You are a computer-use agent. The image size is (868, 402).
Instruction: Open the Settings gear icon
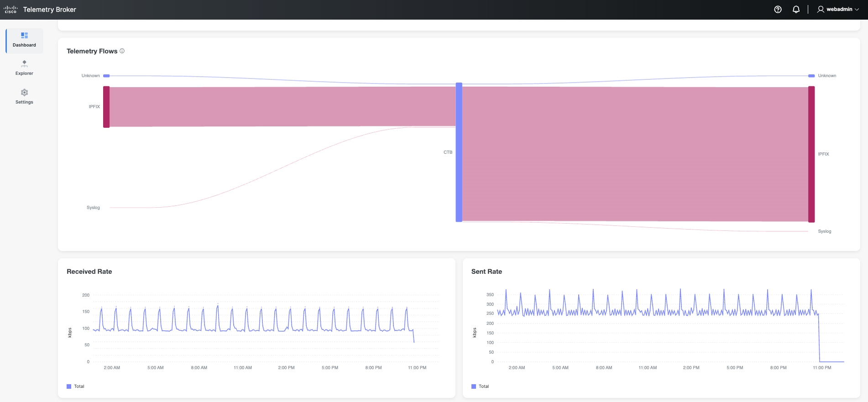coord(25,93)
